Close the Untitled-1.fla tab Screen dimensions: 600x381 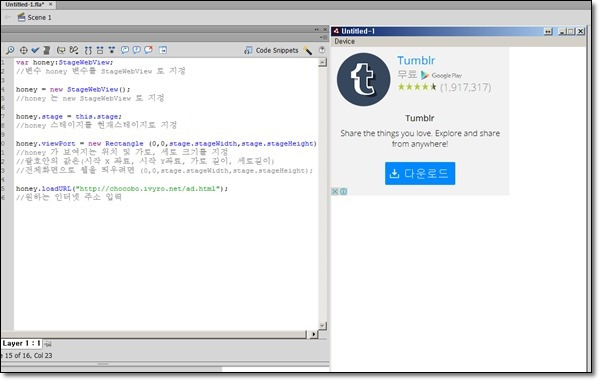(x=51, y=5)
